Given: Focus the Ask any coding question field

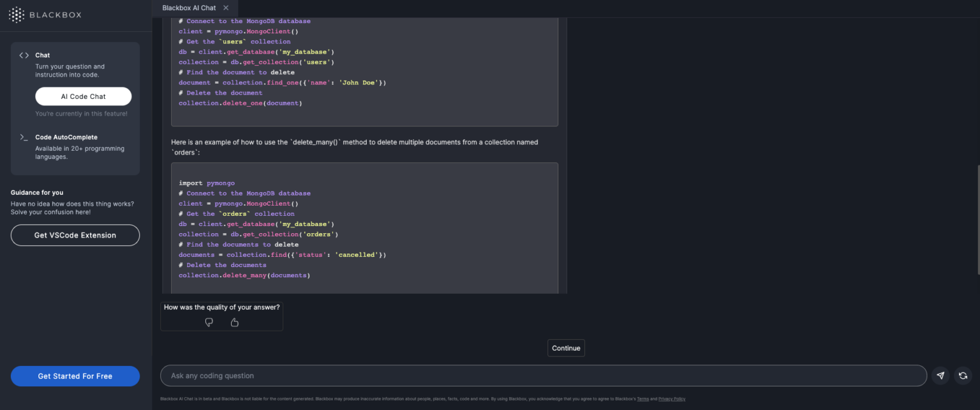Looking at the screenshot, I should click(x=542, y=376).
